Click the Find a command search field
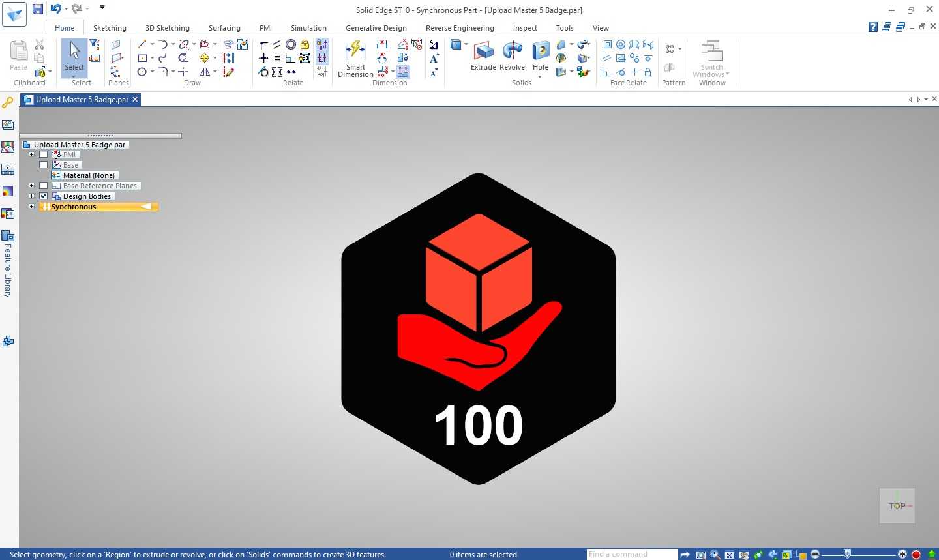Image resolution: width=939 pixels, height=560 pixels. tap(631, 554)
